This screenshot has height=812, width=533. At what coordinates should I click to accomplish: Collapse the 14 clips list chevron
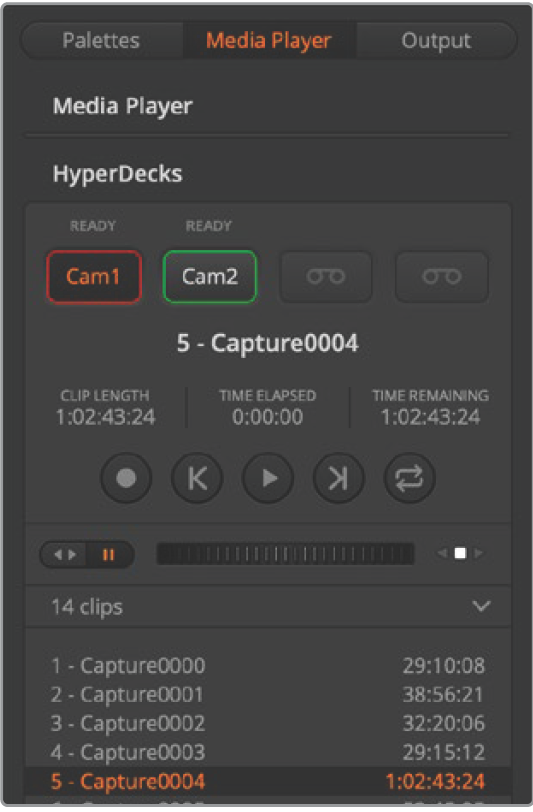click(481, 606)
